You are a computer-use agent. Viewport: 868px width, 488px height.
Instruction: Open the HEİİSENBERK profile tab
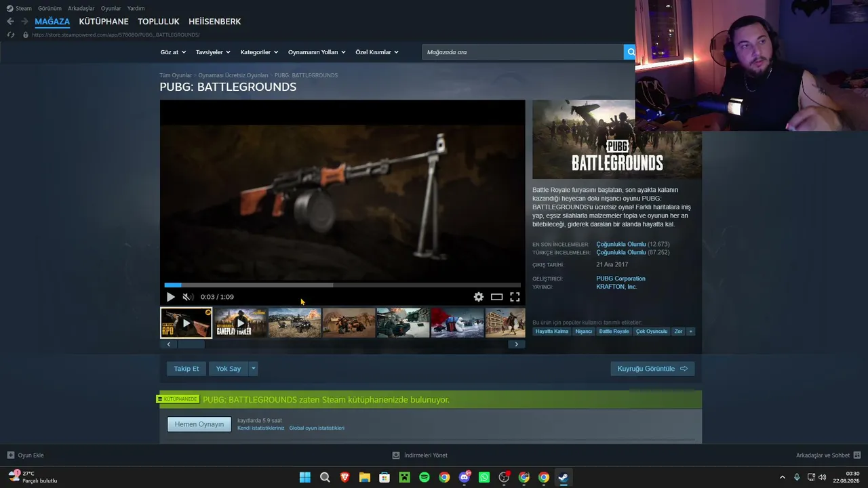pos(215,22)
